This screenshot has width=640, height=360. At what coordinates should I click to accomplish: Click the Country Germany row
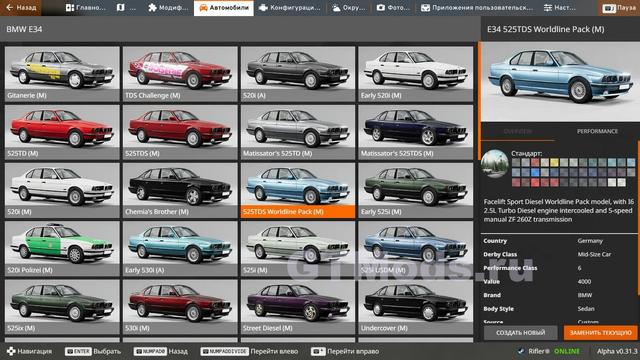(559, 241)
